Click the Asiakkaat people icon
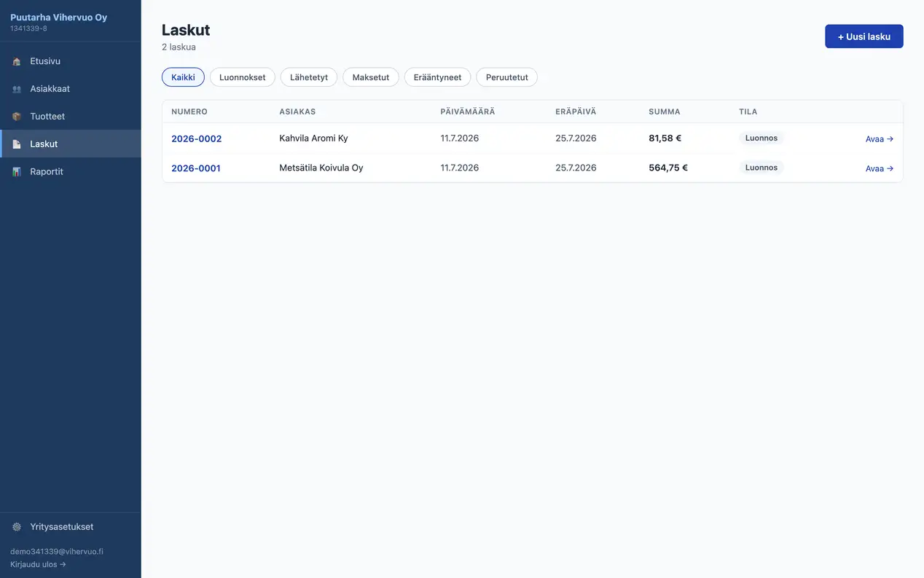The width and height of the screenshot is (924, 578). point(17,89)
